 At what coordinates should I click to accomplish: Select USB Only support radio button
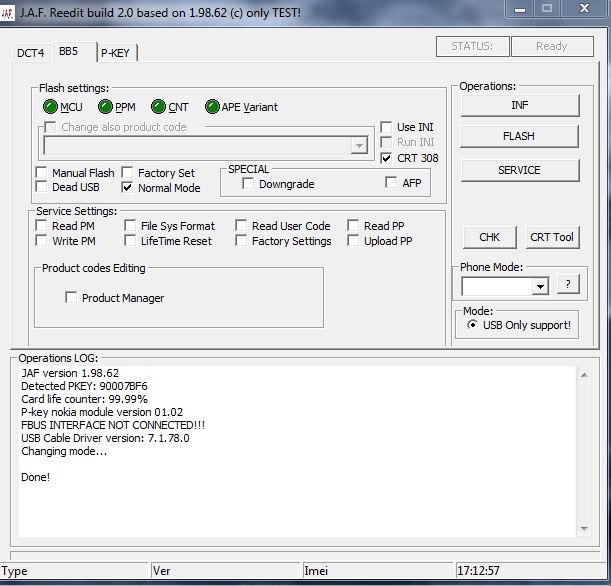(x=472, y=325)
